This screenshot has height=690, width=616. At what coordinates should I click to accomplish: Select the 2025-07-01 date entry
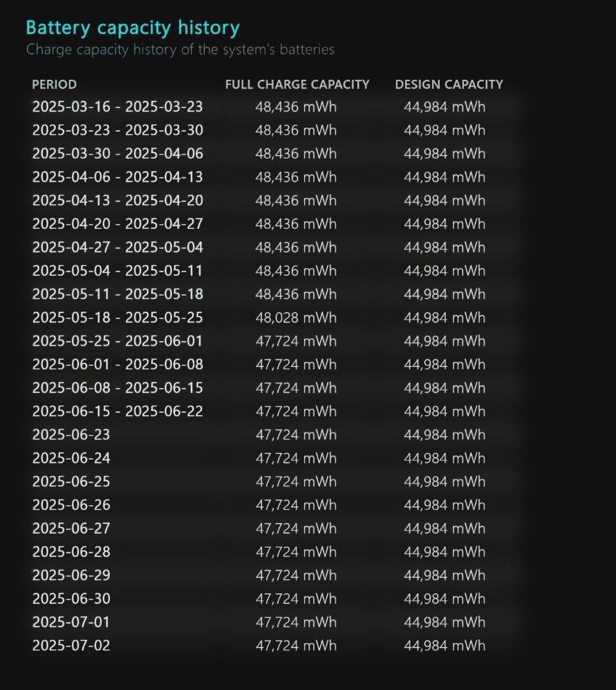71,622
